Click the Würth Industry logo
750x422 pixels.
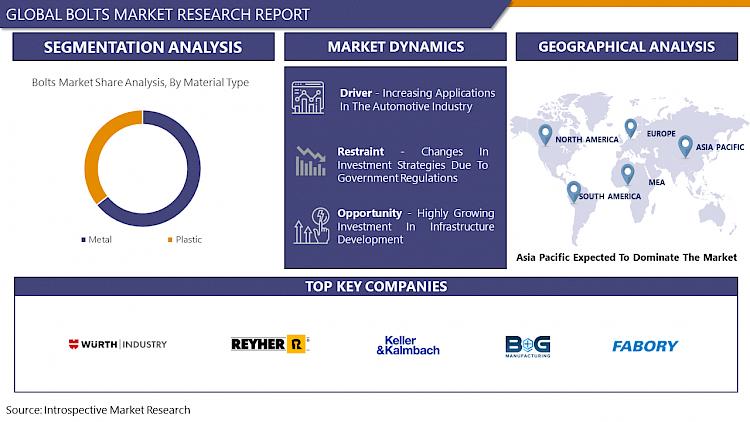click(x=118, y=344)
